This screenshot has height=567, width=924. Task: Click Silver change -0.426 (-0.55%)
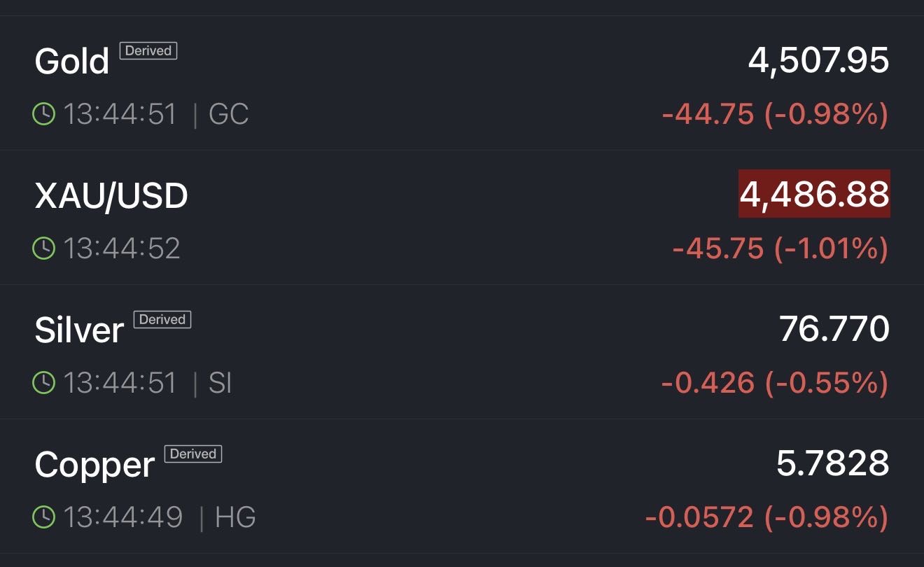[774, 383]
